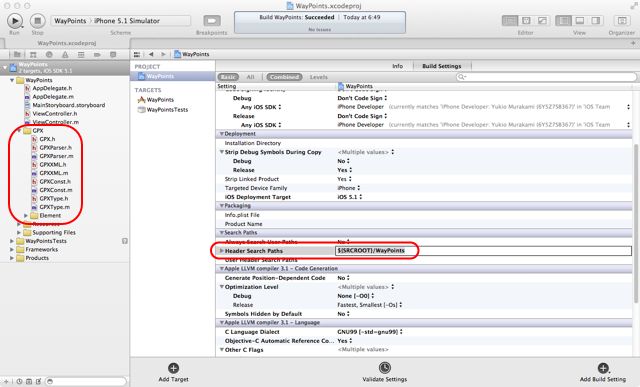Collapse the WayPoints group folder
This screenshot has width=640, height=387.
pyautogui.click(x=12, y=80)
